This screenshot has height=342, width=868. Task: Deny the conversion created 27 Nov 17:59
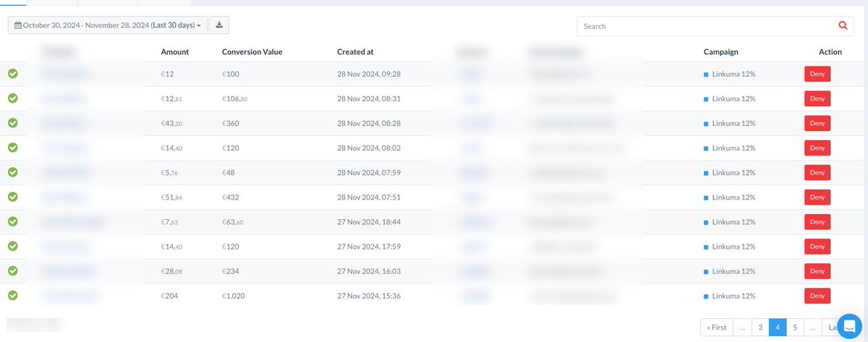817,246
